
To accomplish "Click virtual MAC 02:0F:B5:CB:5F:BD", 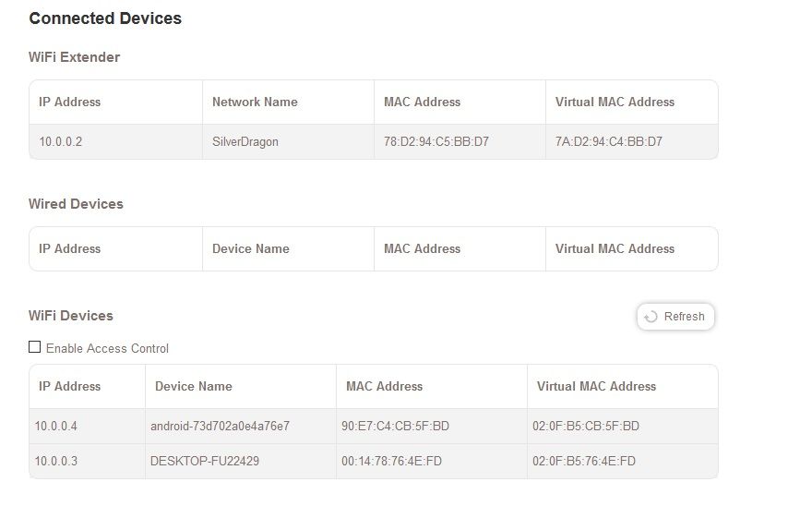I will pos(586,427).
